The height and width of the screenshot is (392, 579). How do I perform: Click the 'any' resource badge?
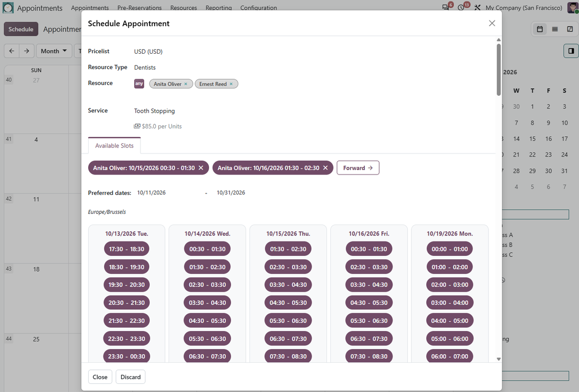tap(139, 84)
